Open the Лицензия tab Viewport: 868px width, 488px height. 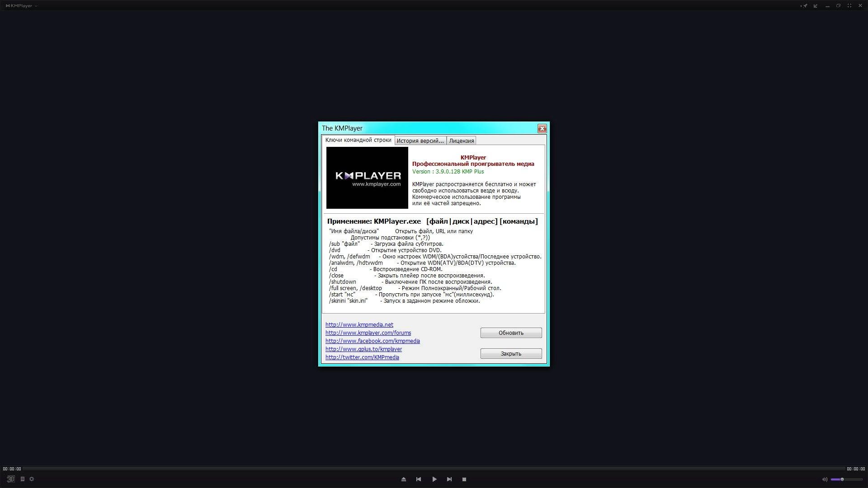tap(462, 141)
